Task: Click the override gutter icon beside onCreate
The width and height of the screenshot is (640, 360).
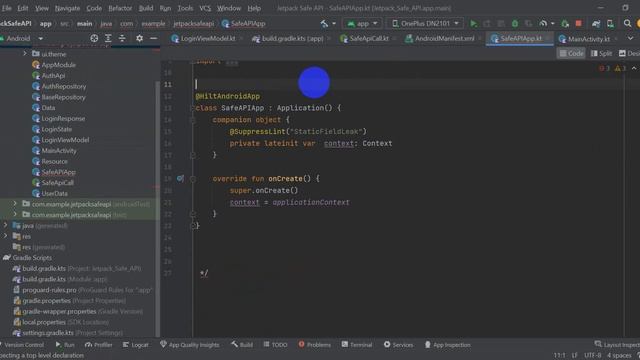Action: click(x=180, y=178)
